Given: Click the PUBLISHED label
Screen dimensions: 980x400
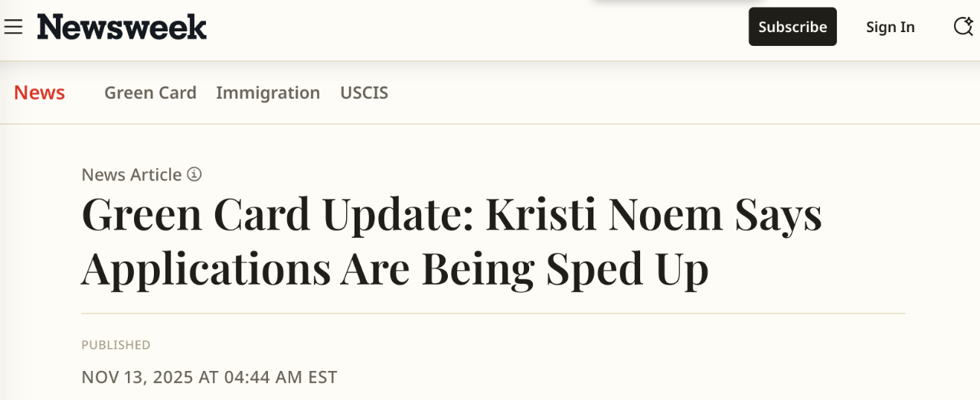Looking at the screenshot, I should [x=116, y=345].
